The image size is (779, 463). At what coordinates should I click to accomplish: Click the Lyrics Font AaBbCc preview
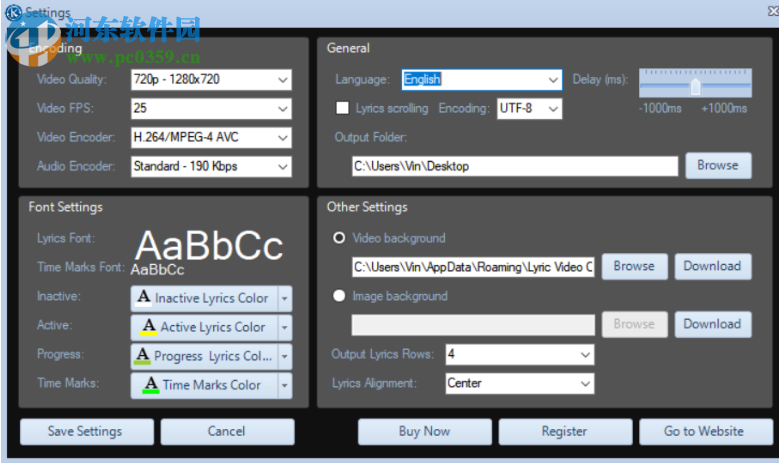pos(209,245)
